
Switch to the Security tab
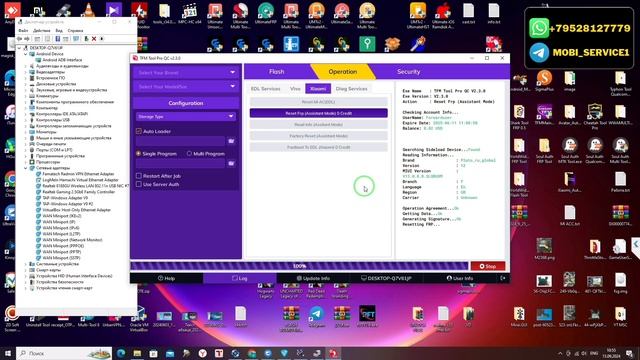pyautogui.click(x=409, y=71)
